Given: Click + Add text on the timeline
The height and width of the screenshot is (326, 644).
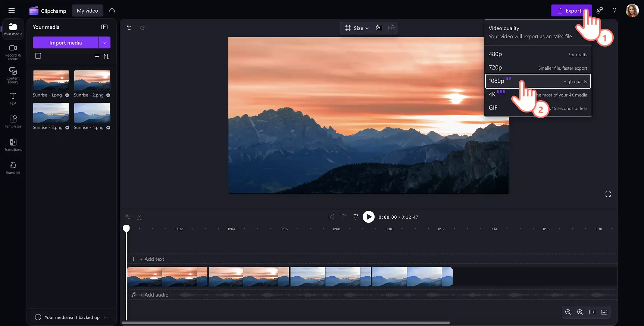Looking at the screenshot, I should coord(152,259).
